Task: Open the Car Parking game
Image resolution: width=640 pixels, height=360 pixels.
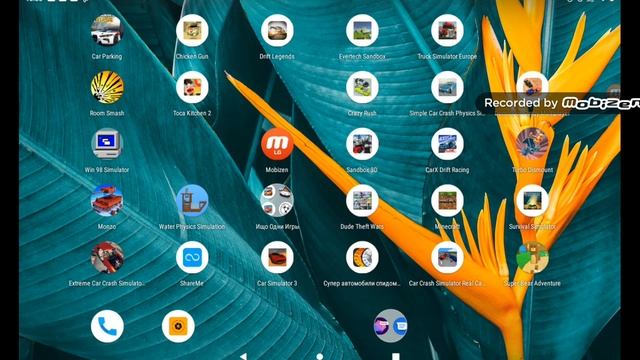Action: point(107,31)
